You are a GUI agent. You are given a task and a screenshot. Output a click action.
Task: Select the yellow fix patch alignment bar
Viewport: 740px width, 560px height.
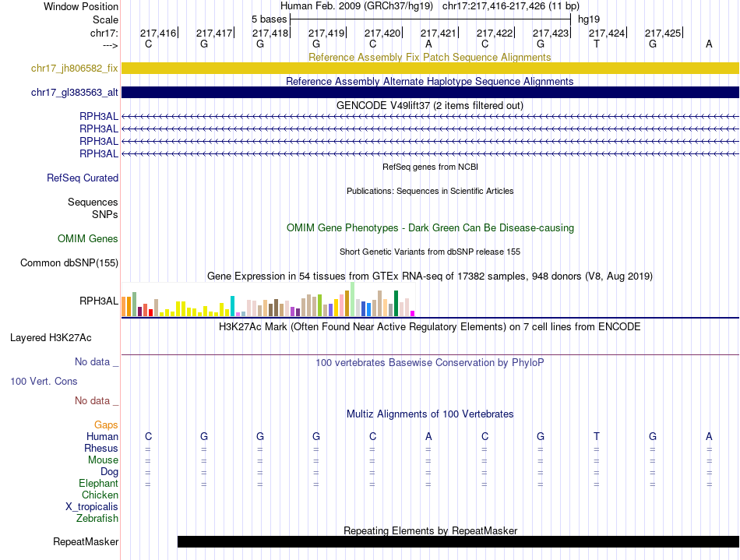coord(430,68)
